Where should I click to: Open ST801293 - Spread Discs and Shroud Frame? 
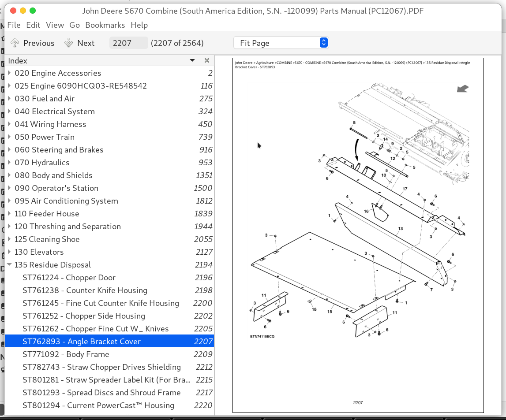(x=101, y=393)
